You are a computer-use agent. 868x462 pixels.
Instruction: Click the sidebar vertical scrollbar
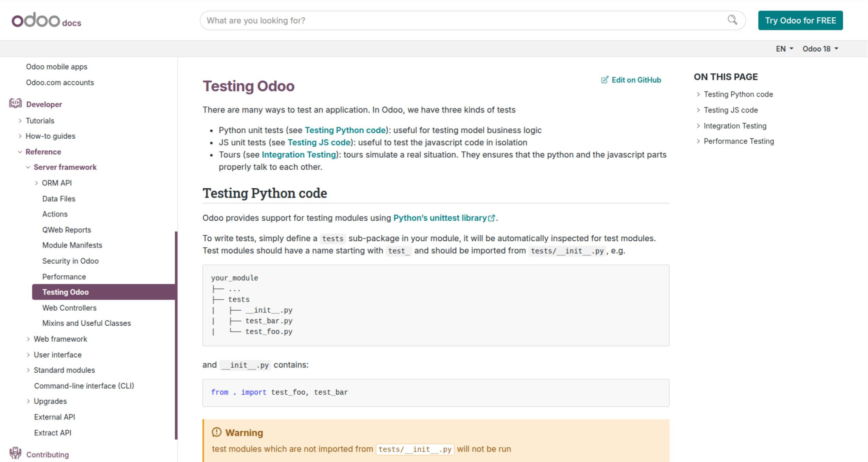(176, 335)
